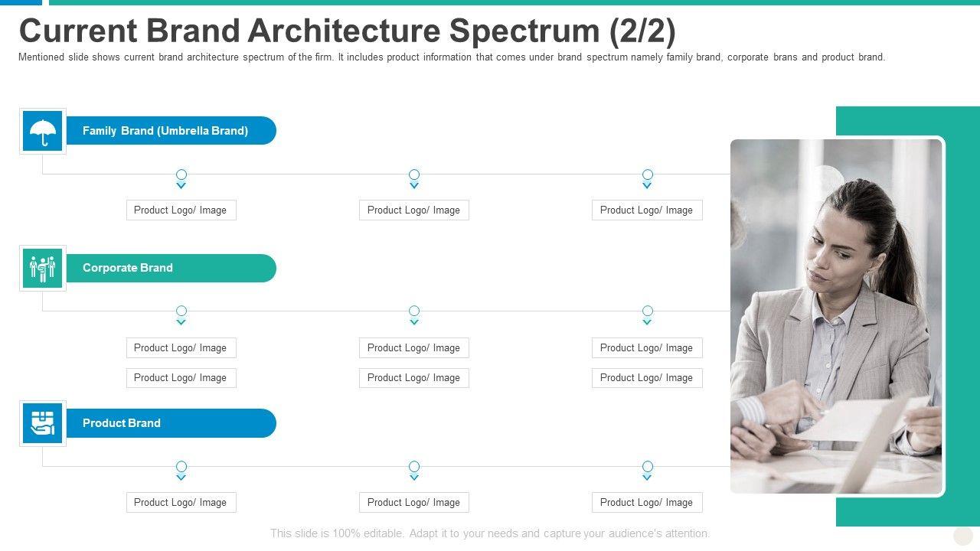Click the umbrella icon for Family Brand
980x551 pixels.
tap(43, 132)
